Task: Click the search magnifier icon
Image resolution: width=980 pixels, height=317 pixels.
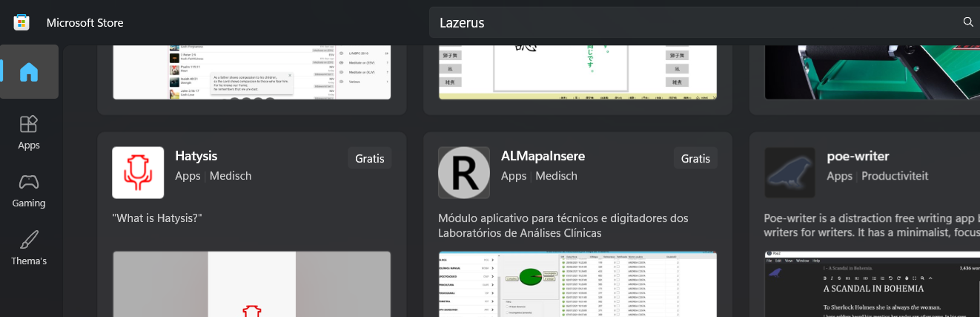Action: tap(967, 22)
